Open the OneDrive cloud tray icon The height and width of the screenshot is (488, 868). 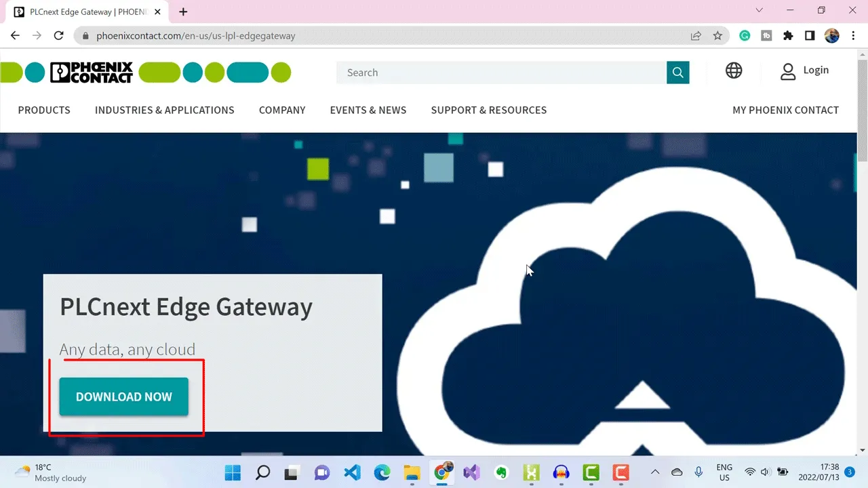pos(677,472)
